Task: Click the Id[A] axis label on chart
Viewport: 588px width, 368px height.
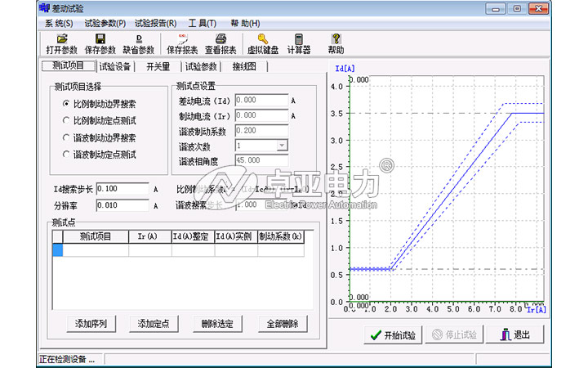Action: 345,69
